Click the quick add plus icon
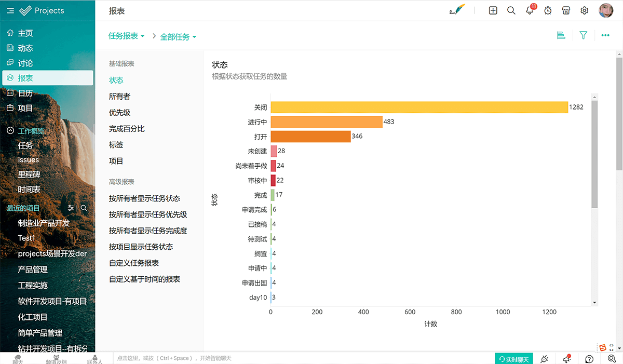Image resolution: width=623 pixels, height=364 pixels. 493,10
